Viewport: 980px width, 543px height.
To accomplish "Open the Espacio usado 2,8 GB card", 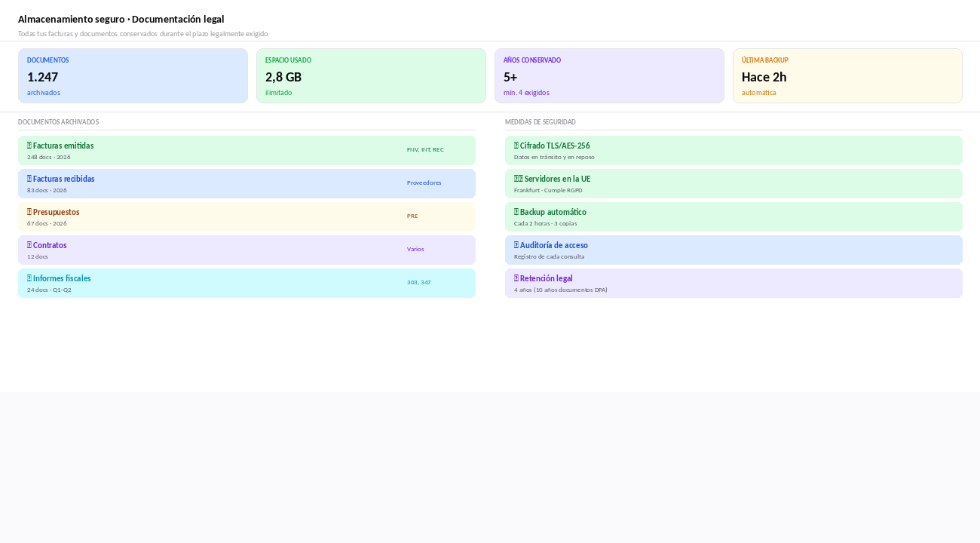I will click(x=371, y=75).
